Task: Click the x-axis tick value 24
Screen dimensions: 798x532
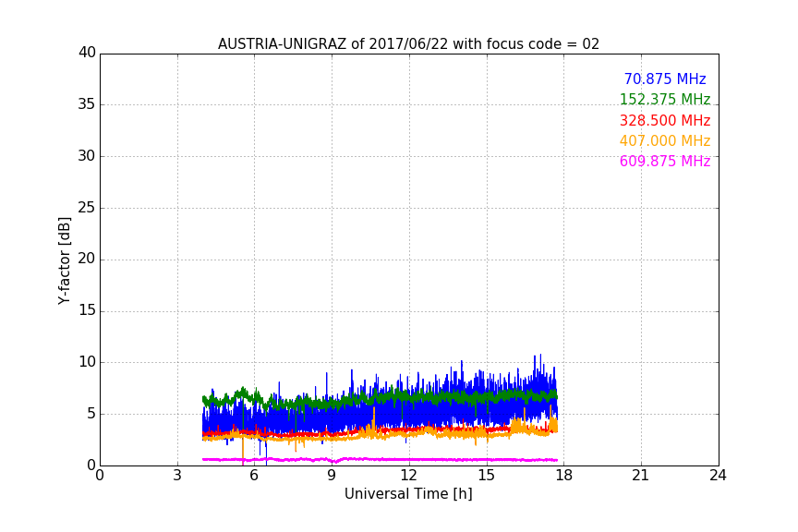Action: [718, 476]
